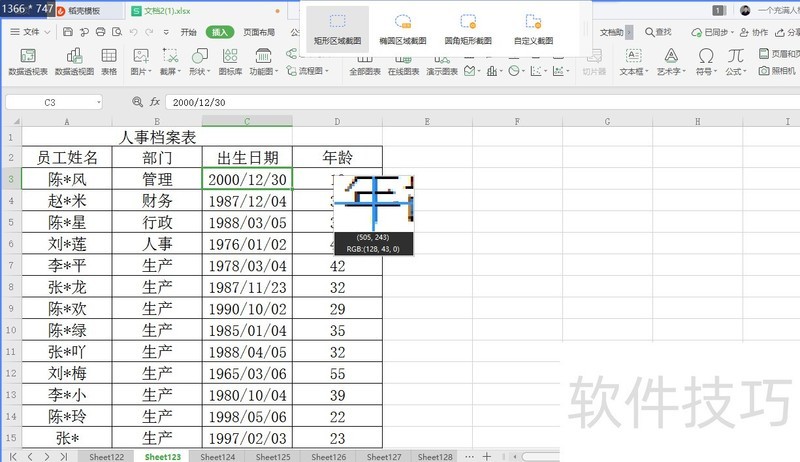
Task: Select row 7 header
Action: [11, 265]
